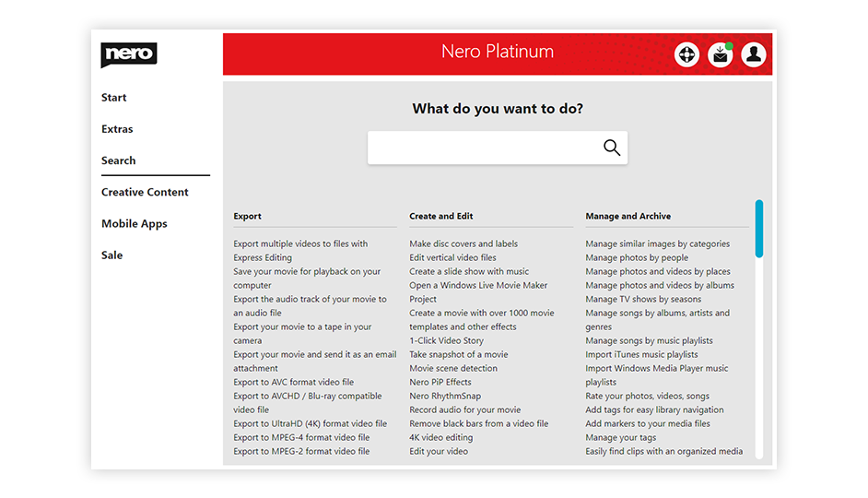Open Save your movie for playback link

pyautogui.click(x=307, y=279)
